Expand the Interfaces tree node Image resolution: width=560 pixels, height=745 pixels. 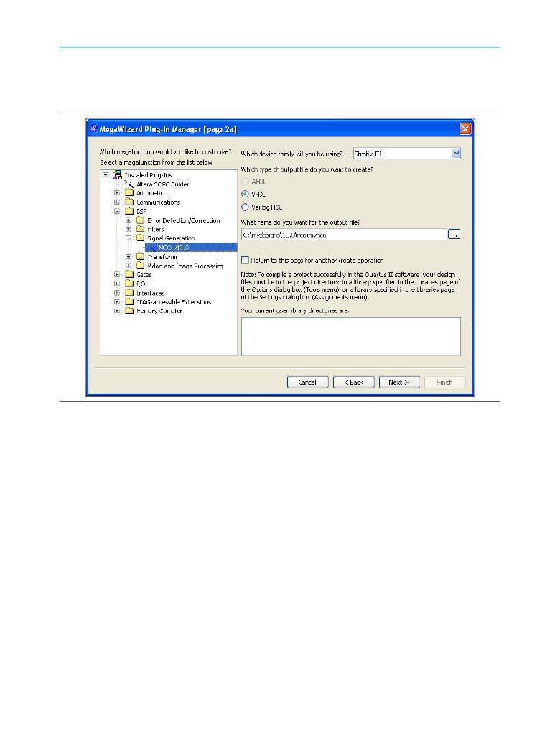[x=117, y=292]
